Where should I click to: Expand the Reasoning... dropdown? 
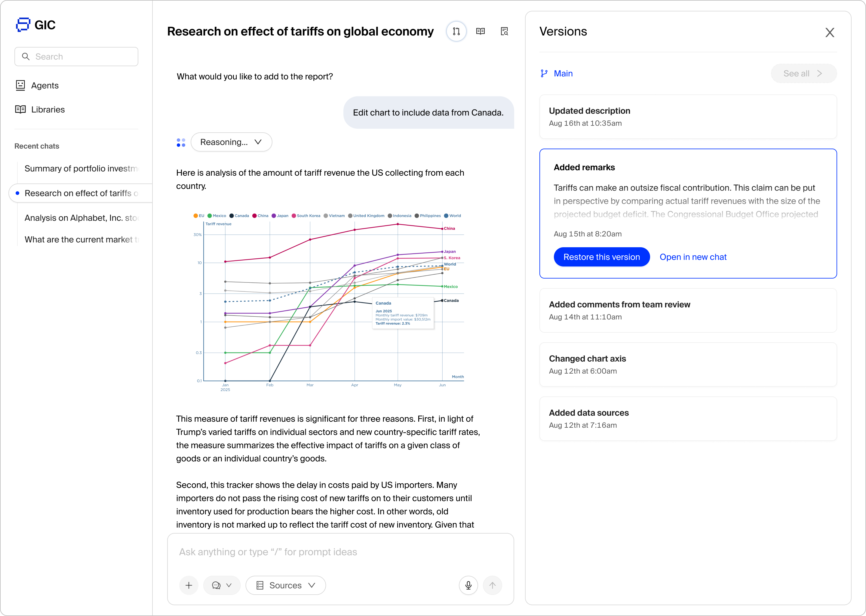pos(231,142)
